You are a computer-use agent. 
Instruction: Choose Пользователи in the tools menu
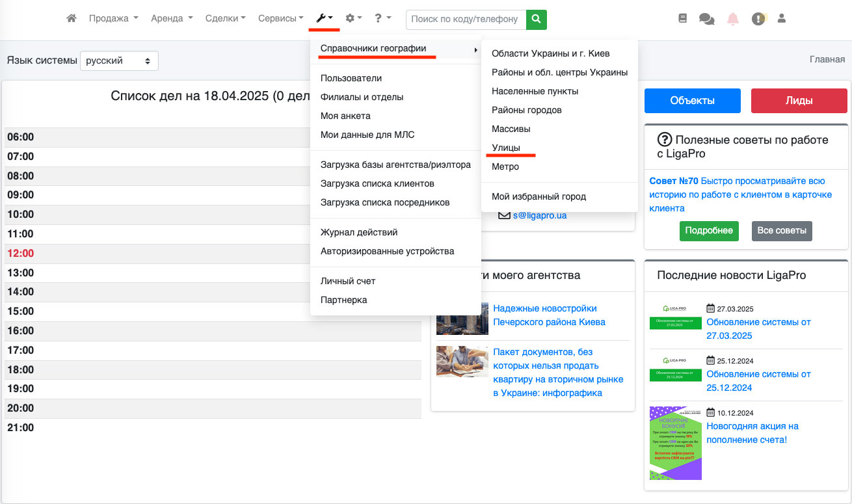tap(351, 78)
